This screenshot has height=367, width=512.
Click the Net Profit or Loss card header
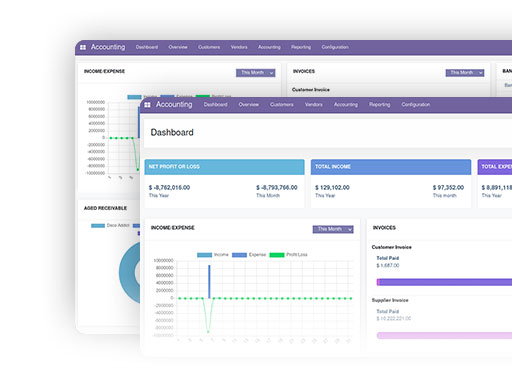tap(224, 167)
